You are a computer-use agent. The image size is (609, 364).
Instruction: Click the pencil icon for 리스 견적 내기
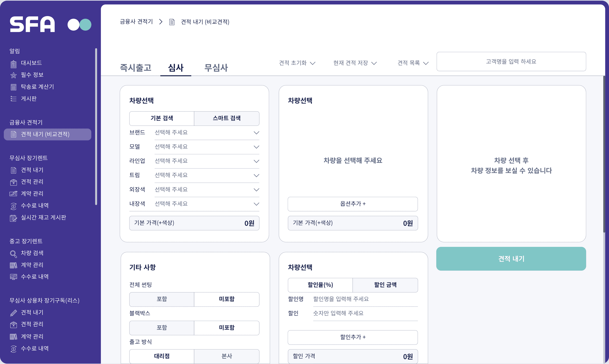click(14, 313)
